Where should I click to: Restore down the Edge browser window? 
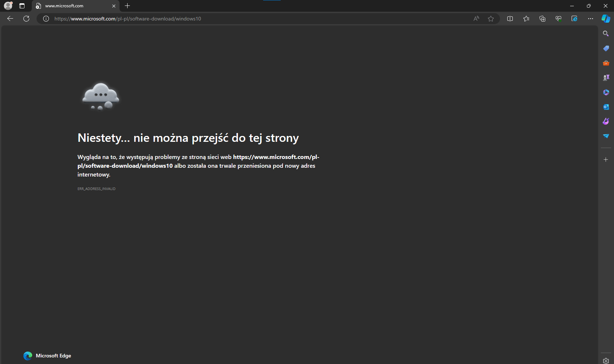(589, 6)
